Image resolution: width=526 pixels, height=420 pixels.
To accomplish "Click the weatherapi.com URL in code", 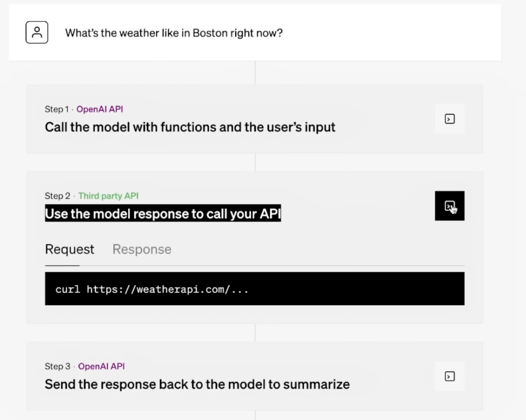I will [168, 289].
